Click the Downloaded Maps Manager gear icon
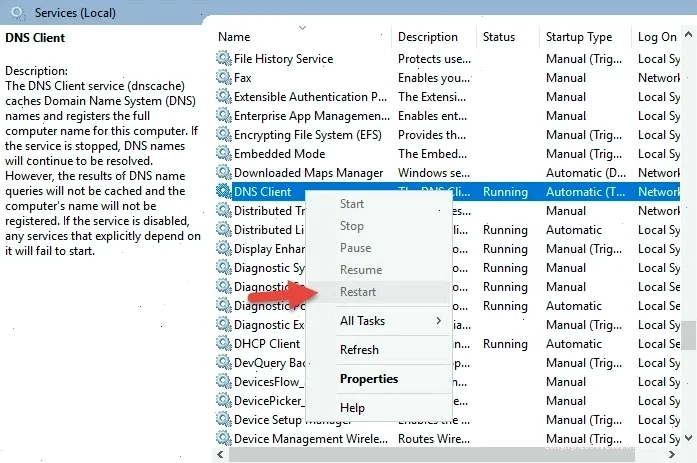Viewport: 697px width, 463px height. 224,172
